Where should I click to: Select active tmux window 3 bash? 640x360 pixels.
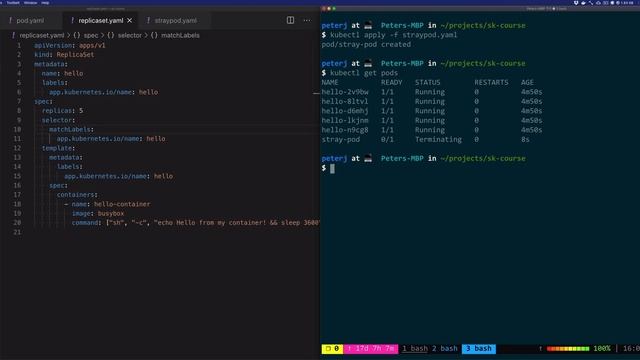pyautogui.click(x=479, y=349)
